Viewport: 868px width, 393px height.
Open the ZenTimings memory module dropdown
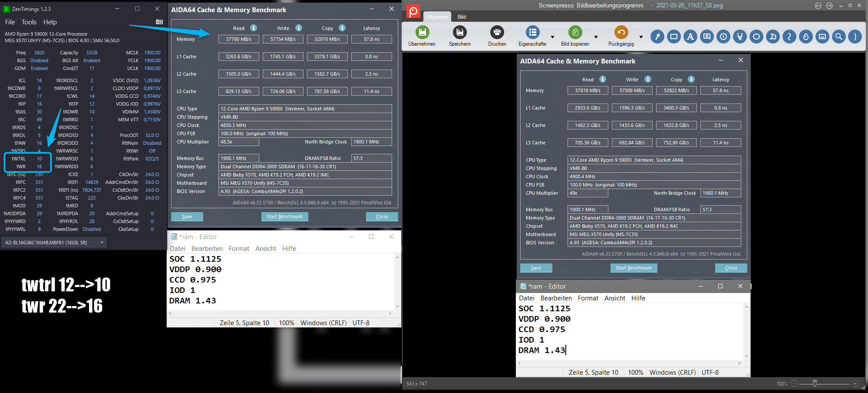click(54, 243)
